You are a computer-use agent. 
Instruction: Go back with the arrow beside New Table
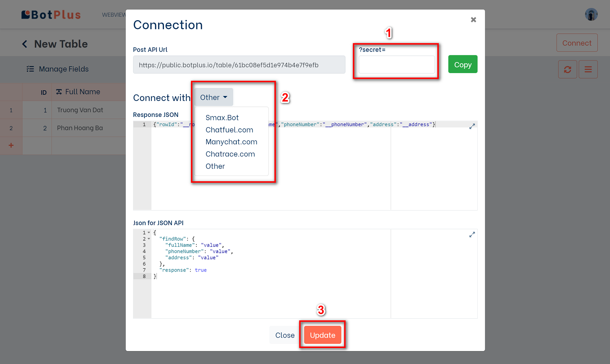click(x=25, y=44)
